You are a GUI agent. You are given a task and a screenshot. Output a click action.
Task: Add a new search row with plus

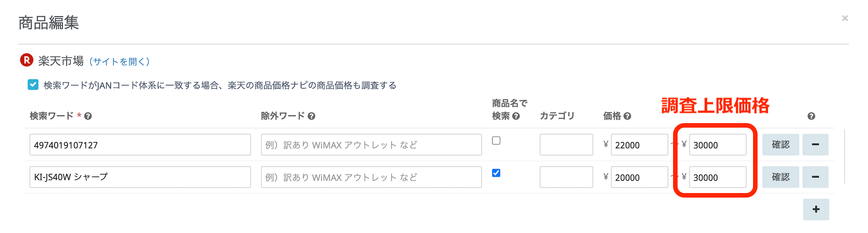coord(816,209)
